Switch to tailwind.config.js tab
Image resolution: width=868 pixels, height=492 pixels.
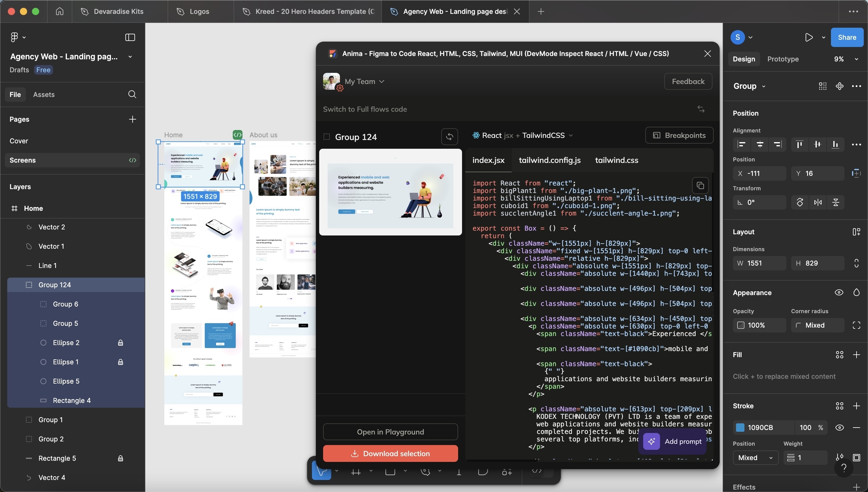549,160
